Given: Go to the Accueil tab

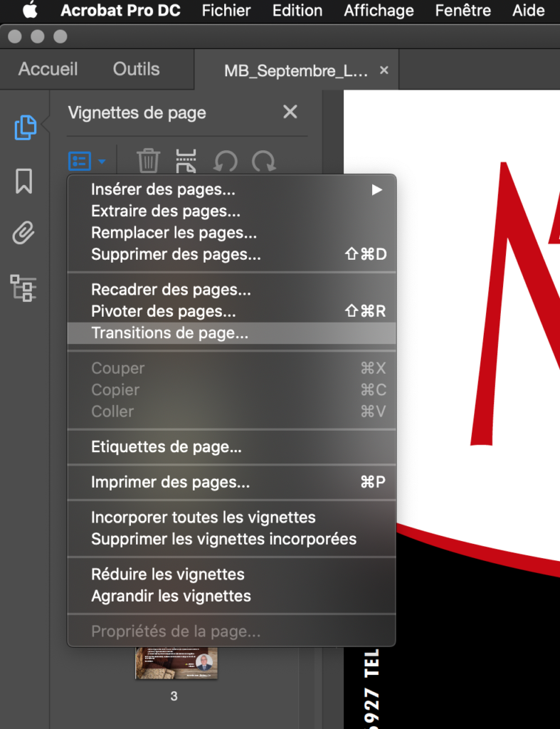Looking at the screenshot, I should coord(48,70).
